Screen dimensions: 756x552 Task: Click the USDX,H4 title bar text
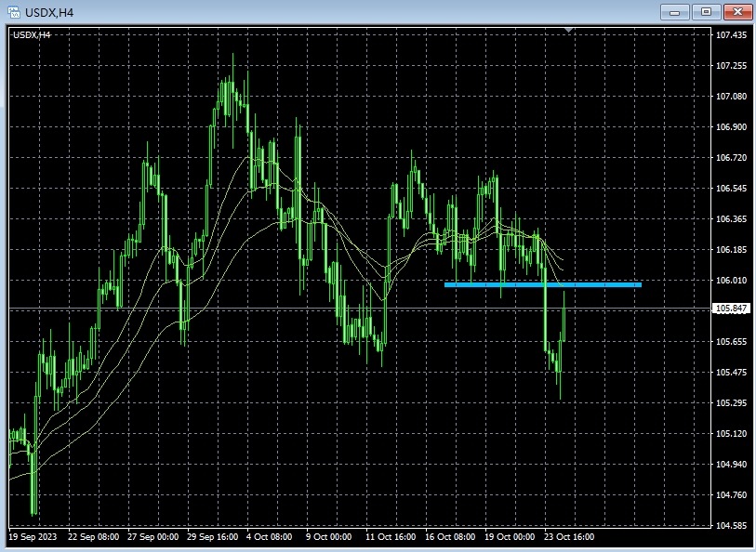click(x=51, y=11)
